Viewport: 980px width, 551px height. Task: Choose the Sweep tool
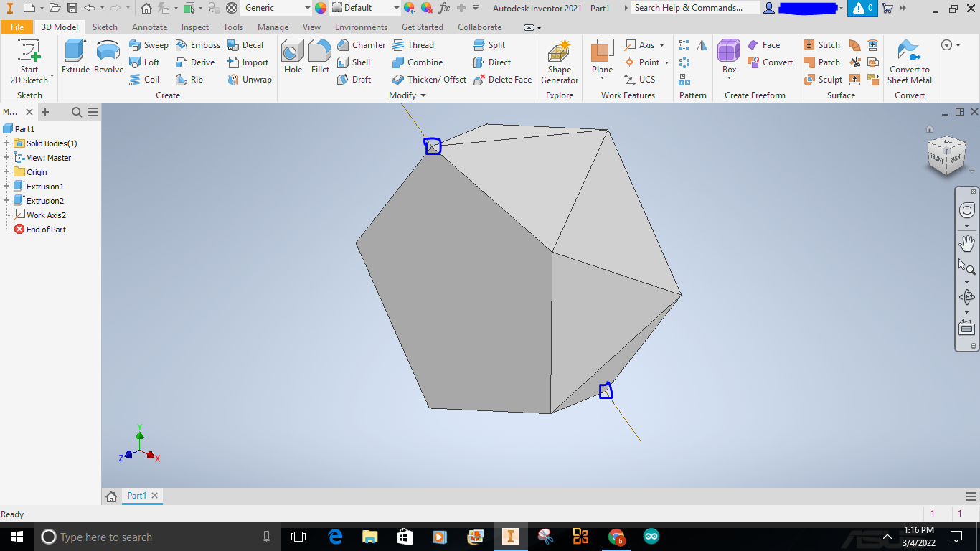point(149,44)
